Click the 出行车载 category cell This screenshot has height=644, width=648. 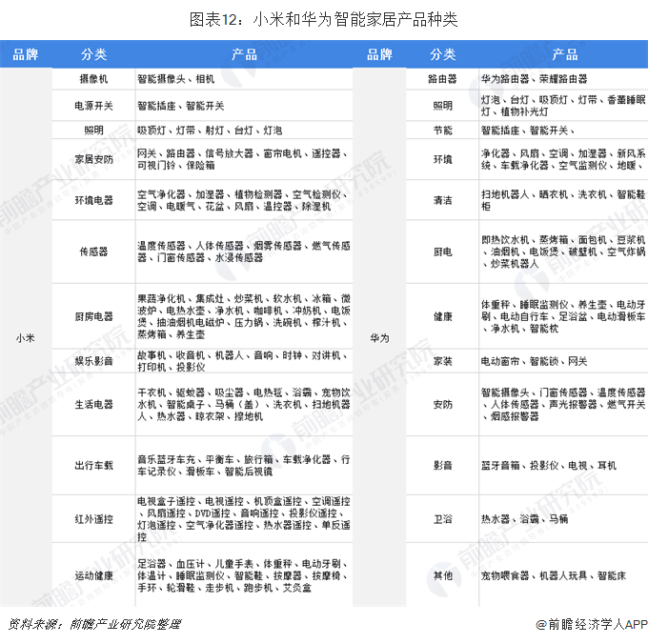click(93, 466)
